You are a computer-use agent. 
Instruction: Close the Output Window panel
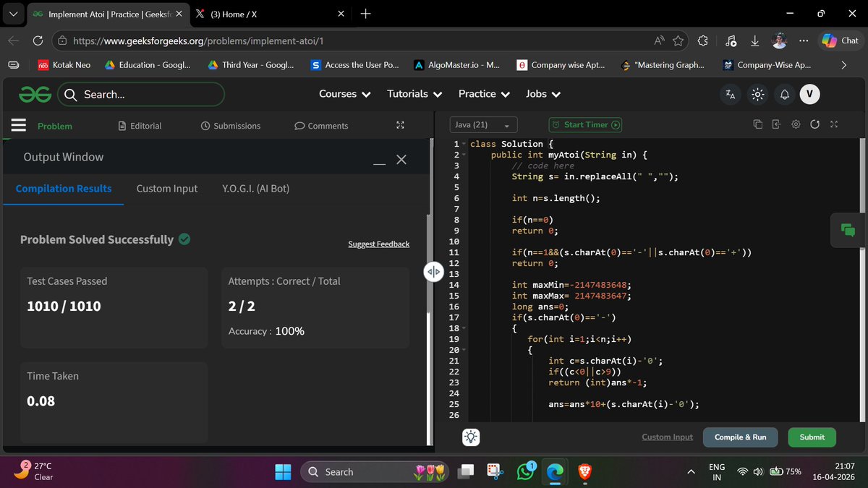[x=401, y=159]
